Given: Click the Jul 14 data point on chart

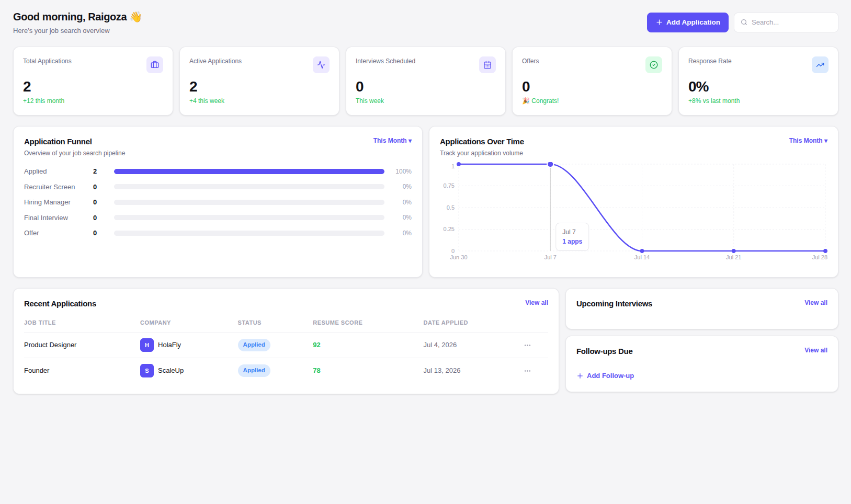Looking at the screenshot, I should coord(642,251).
